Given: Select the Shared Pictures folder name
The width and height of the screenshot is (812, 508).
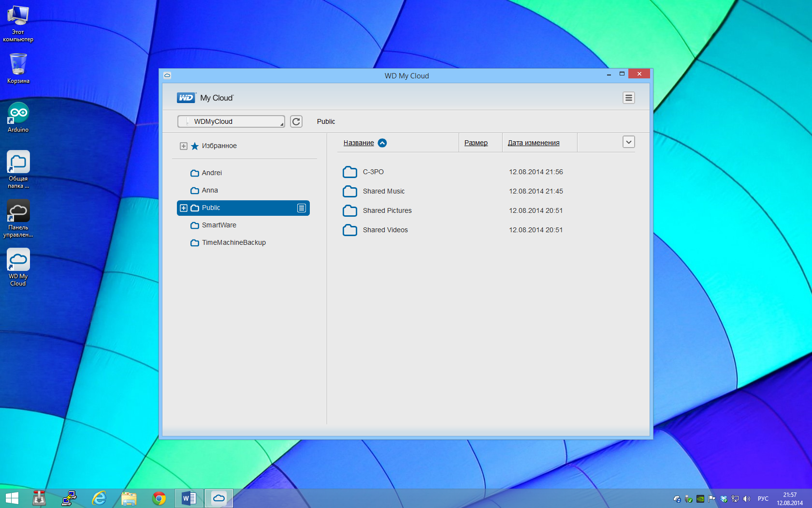Looking at the screenshot, I should click(x=387, y=210).
